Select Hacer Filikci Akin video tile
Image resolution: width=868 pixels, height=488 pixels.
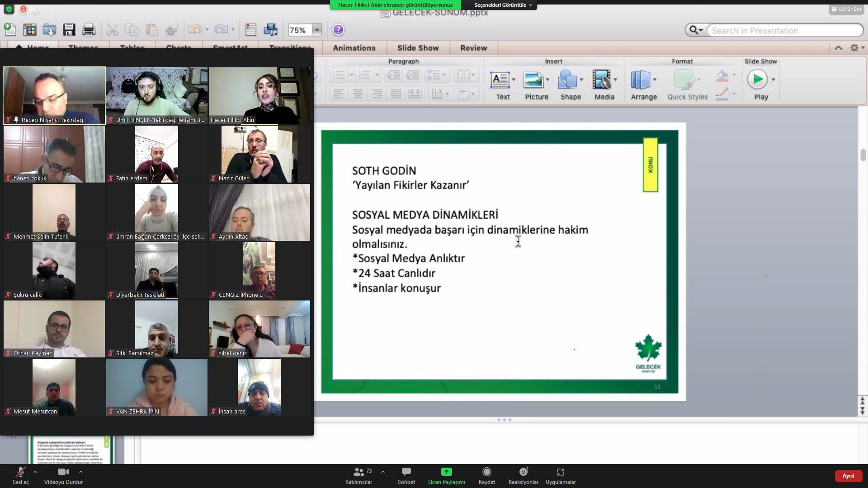coord(259,95)
